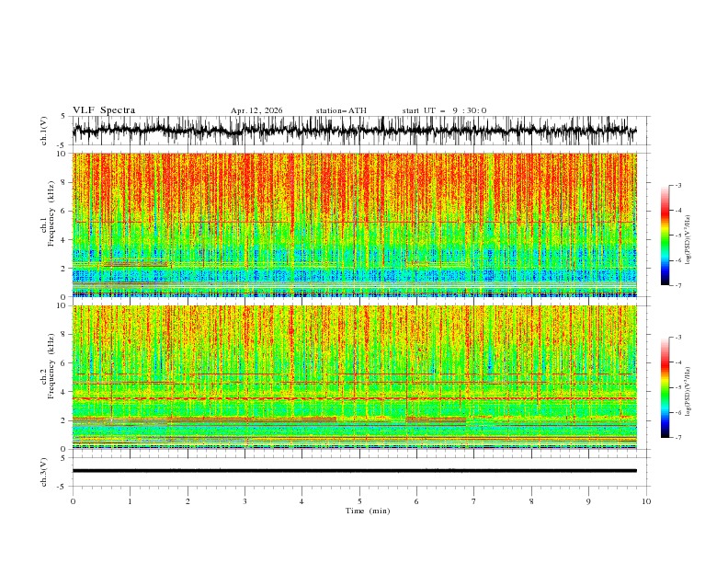The width and height of the screenshot is (728, 563).
Task: Click the blue 3 kHz band in ch.1 spectrogram
Action: (354, 255)
